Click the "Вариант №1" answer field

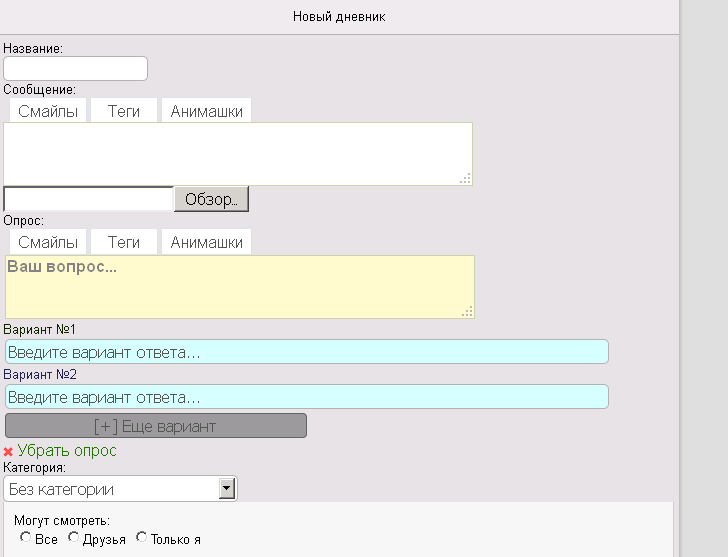[307, 352]
